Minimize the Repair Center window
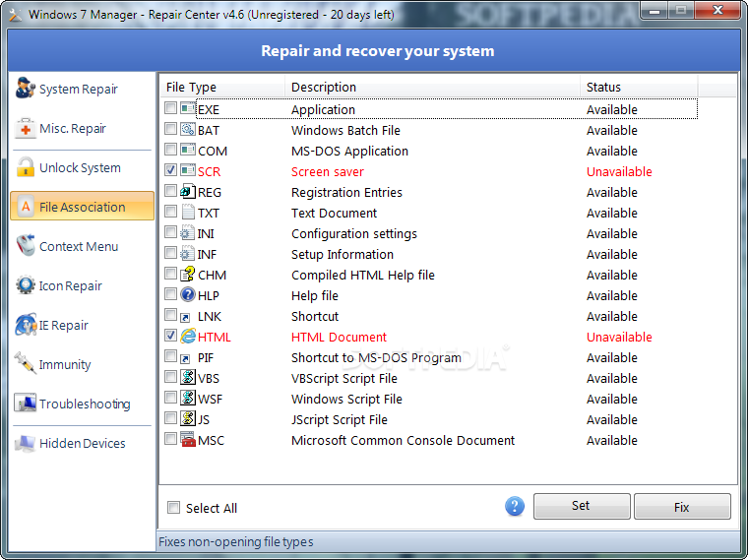Viewport: 748px width, 560px height. (654, 11)
